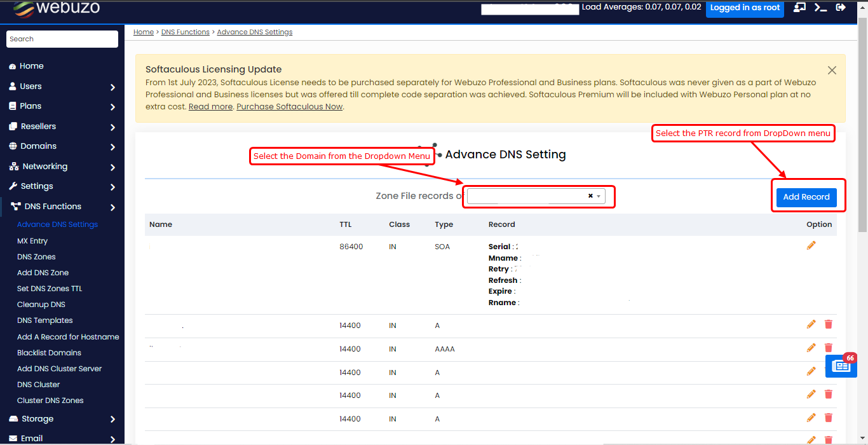Open the news notifications widget with badge 66

841,366
